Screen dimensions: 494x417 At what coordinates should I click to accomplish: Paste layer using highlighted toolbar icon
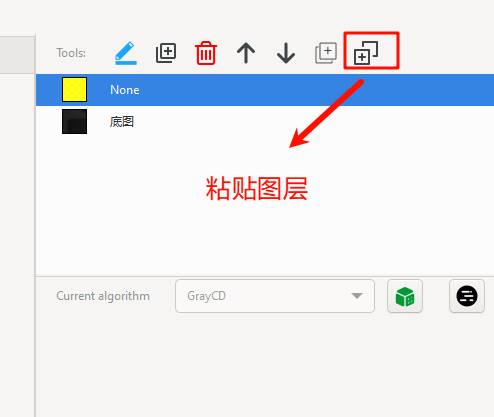pyautogui.click(x=366, y=53)
